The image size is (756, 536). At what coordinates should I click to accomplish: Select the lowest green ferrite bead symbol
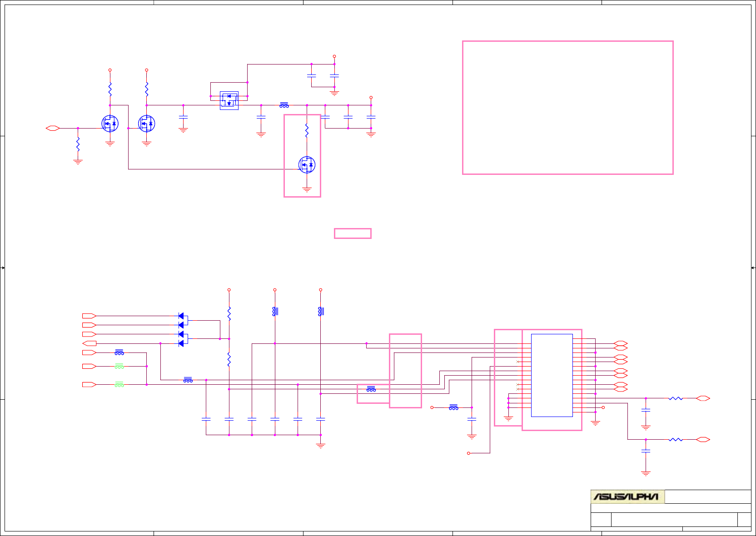[119, 384]
